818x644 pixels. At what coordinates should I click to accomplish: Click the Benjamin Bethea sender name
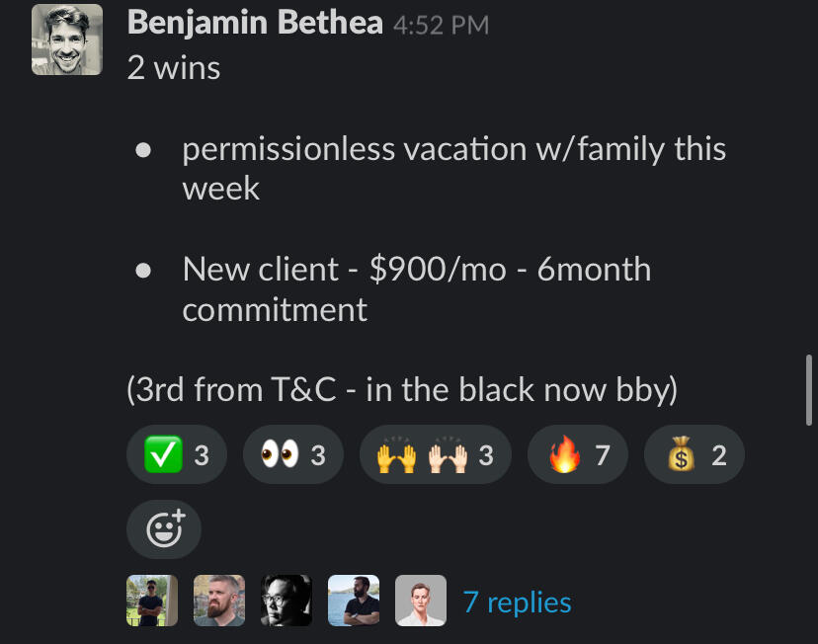point(255,23)
